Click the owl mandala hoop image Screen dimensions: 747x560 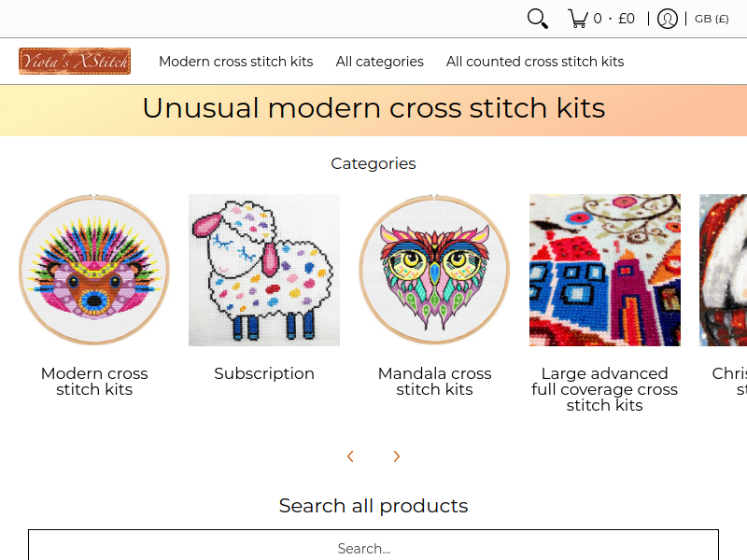tap(434, 270)
